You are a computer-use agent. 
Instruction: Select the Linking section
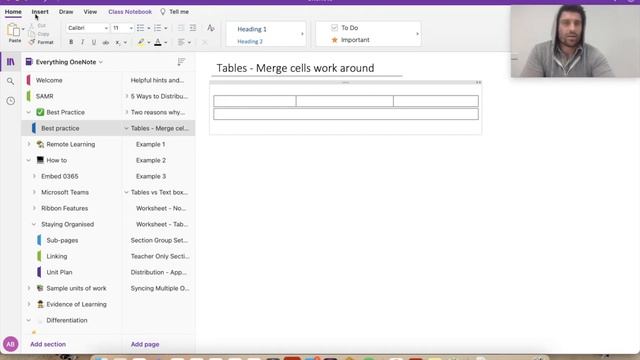tap(57, 256)
